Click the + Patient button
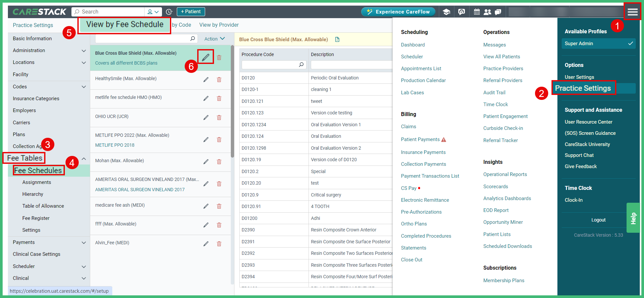 click(191, 12)
